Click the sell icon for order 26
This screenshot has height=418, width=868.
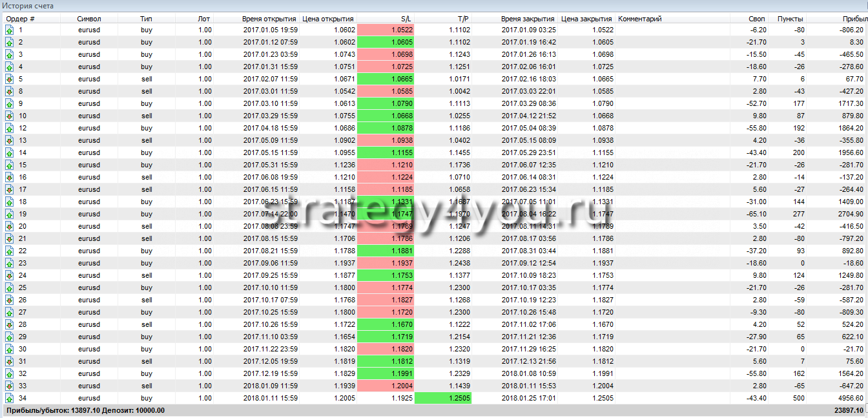click(x=10, y=300)
